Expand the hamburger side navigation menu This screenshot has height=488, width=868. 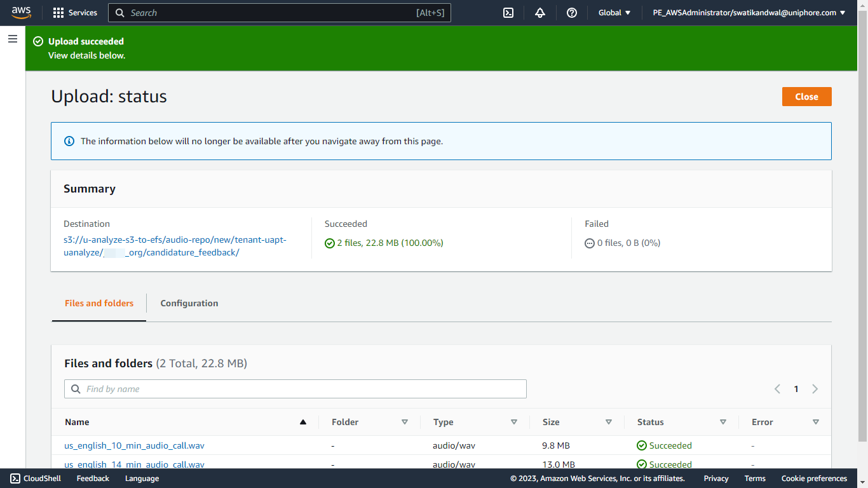13,39
